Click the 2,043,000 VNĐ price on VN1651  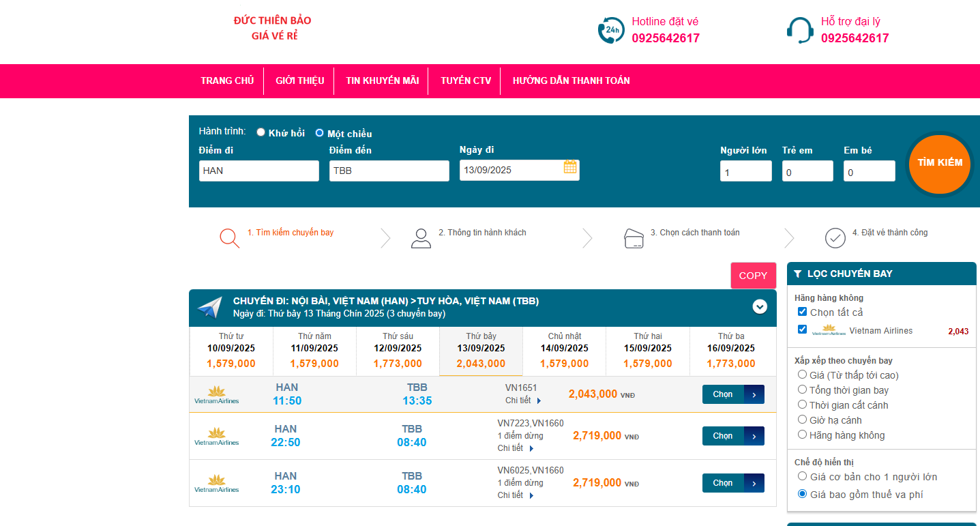[x=602, y=394]
